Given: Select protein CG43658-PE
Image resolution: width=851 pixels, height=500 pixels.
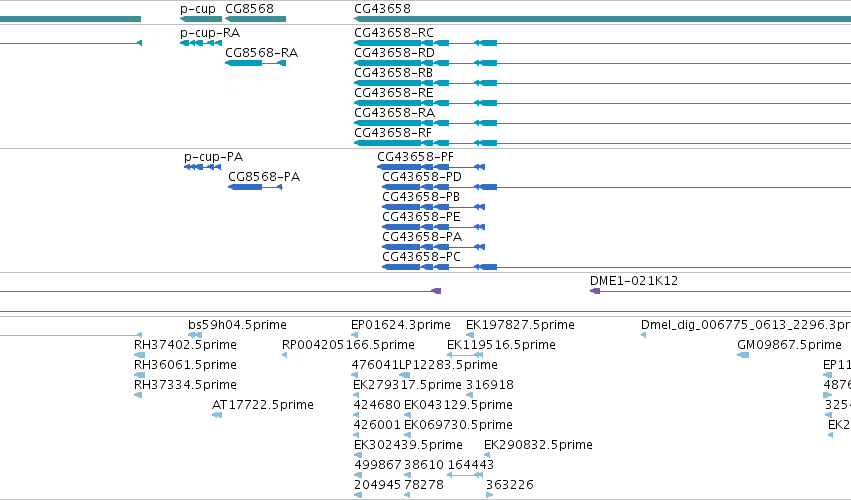Looking at the screenshot, I should [421, 217].
